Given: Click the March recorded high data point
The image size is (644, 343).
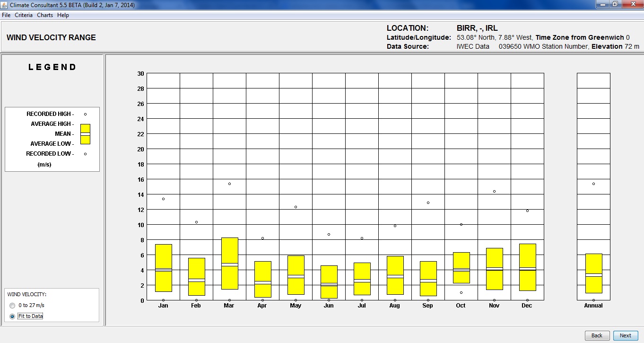Looking at the screenshot, I should click(x=229, y=184).
